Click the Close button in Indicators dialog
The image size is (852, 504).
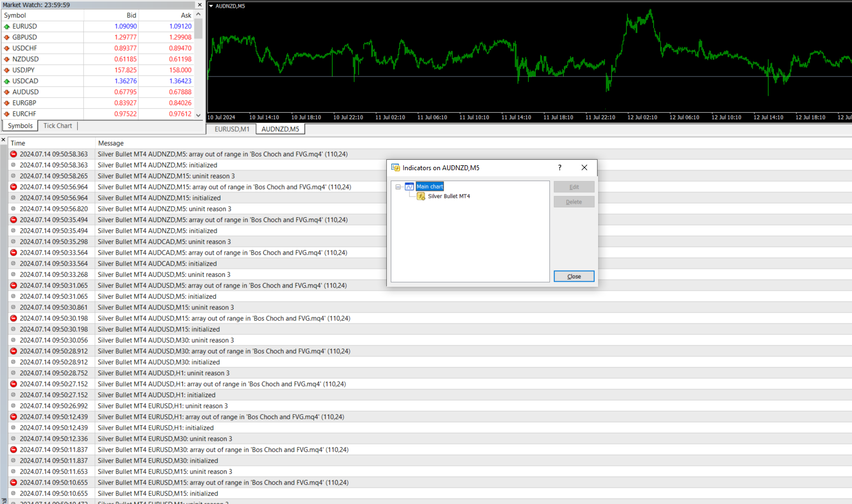click(574, 276)
